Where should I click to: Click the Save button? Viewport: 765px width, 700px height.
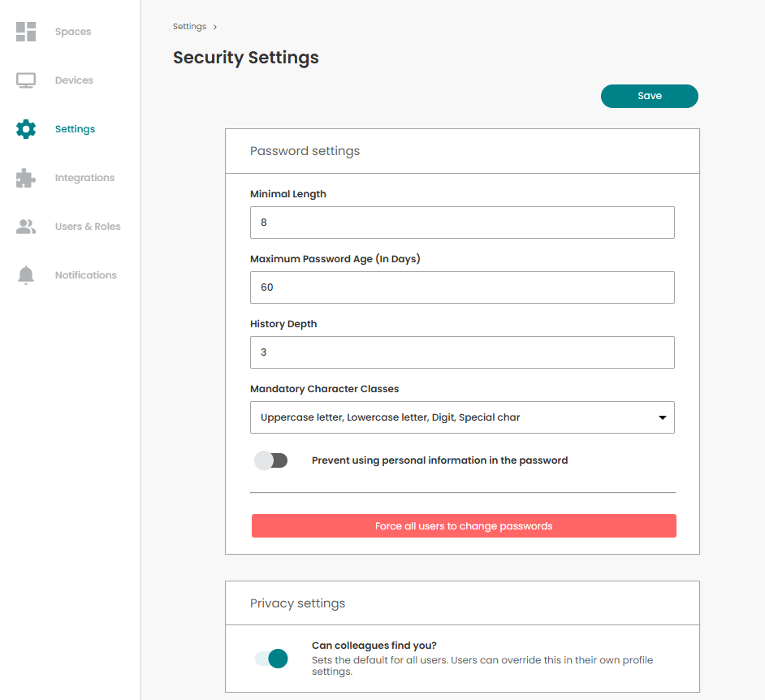pyautogui.click(x=650, y=96)
